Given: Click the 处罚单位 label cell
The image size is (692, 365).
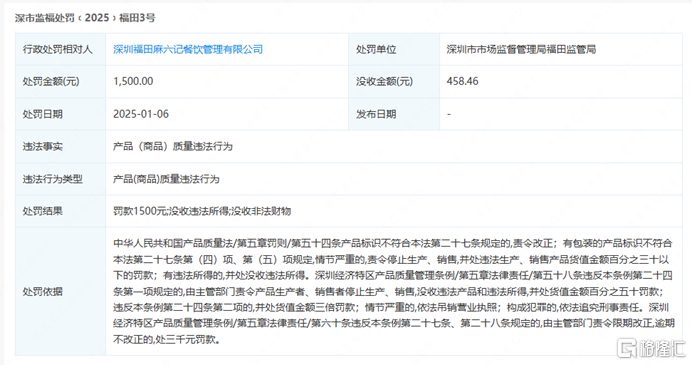Looking at the screenshot, I should [x=394, y=49].
